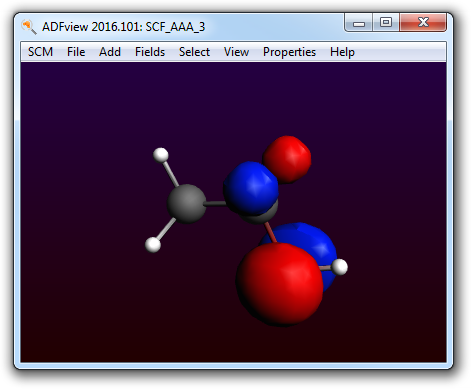Select the large red orbital lobe
Image resolution: width=472 pixels, height=389 pixels.
[279, 284]
